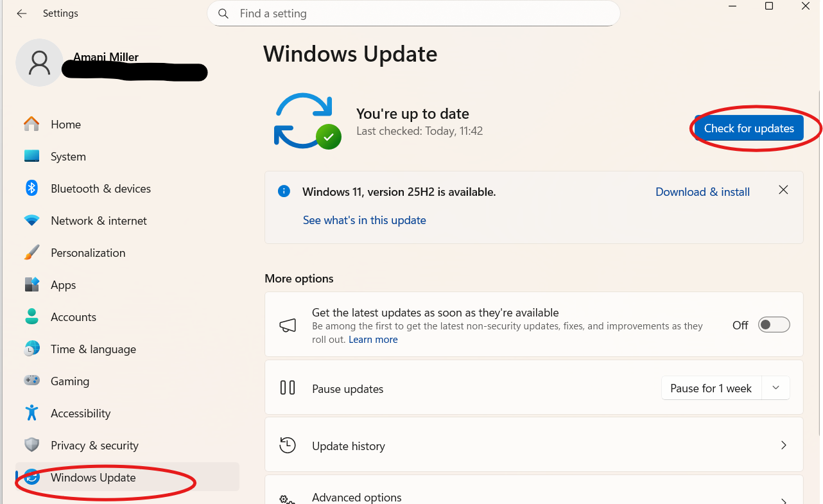The image size is (823, 504).
Task: Expand Update history chevron
Action: pyautogui.click(x=783, y=445)
